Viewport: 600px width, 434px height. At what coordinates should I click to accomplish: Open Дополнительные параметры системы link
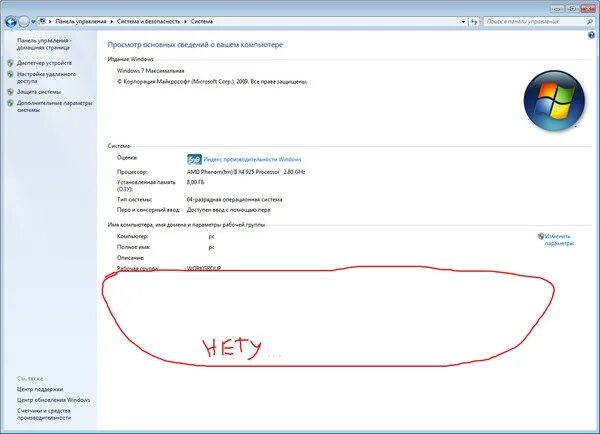[x=55, y=106]
